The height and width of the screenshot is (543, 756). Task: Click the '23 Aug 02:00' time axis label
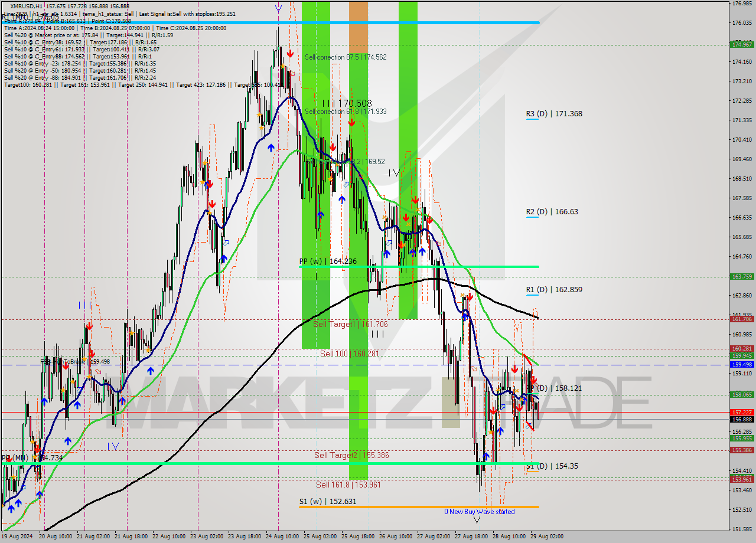[208, 537]
